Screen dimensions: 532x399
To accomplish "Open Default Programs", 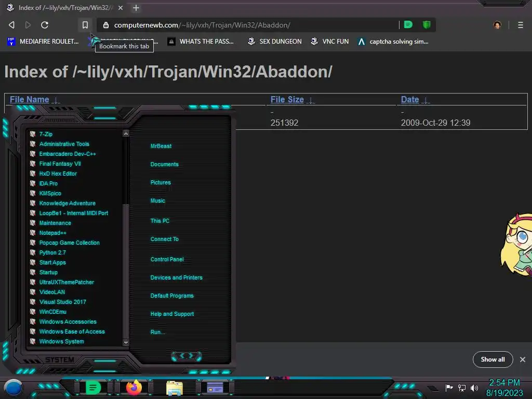I will [x=171, y=296].
